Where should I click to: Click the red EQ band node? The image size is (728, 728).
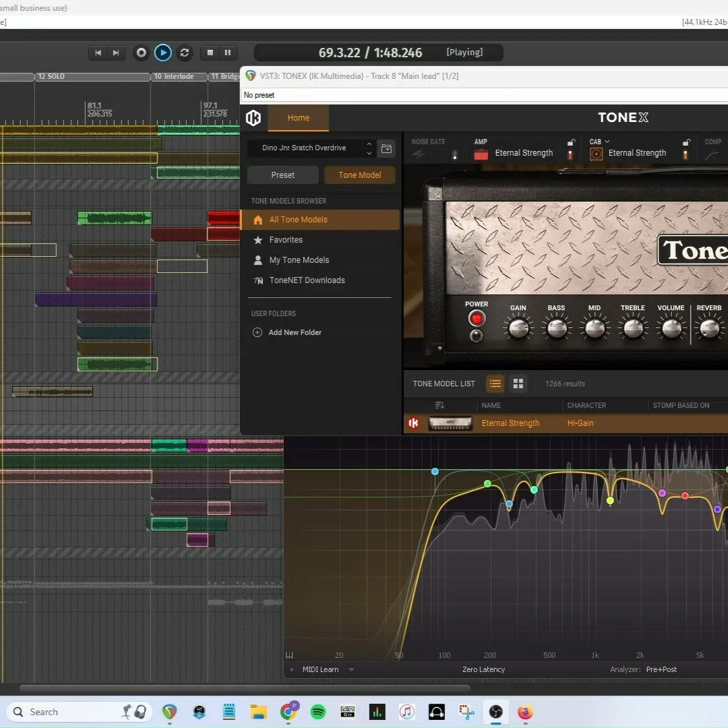coord(685,496)
